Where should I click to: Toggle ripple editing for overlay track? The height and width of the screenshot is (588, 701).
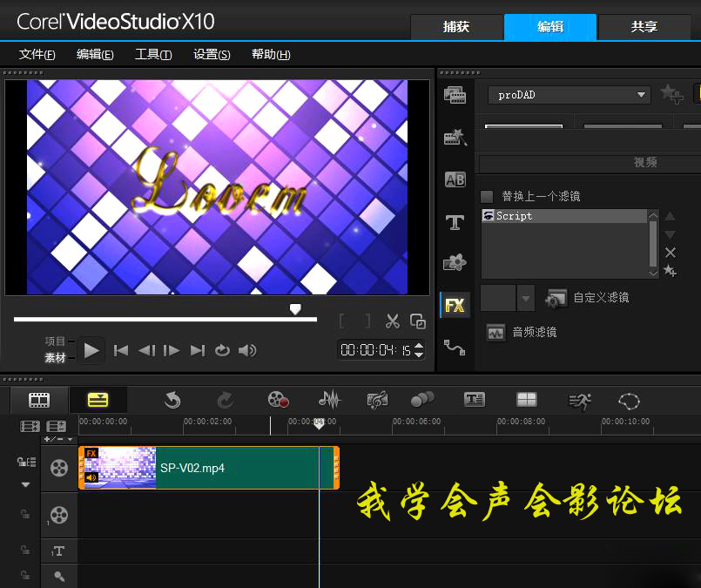tap(25, 514)
